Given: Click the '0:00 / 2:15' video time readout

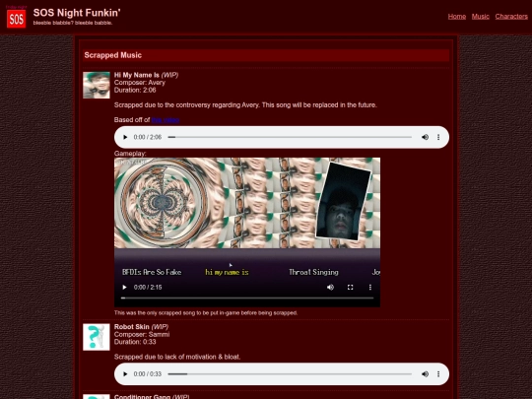Looking at the screenshot, I should point(148,287).
